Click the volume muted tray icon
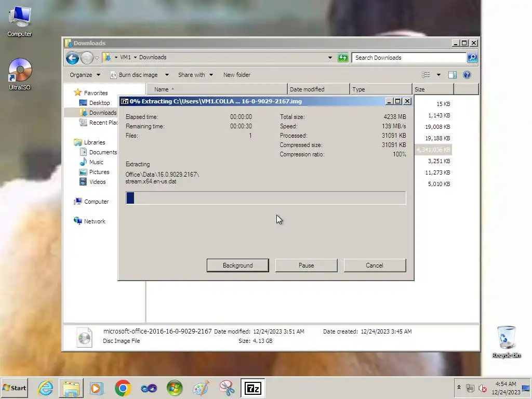 (482, 388)
